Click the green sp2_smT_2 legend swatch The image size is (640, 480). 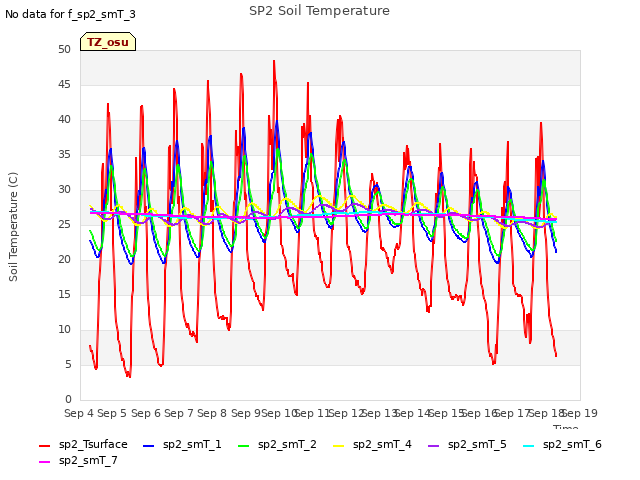coord(244,446)
